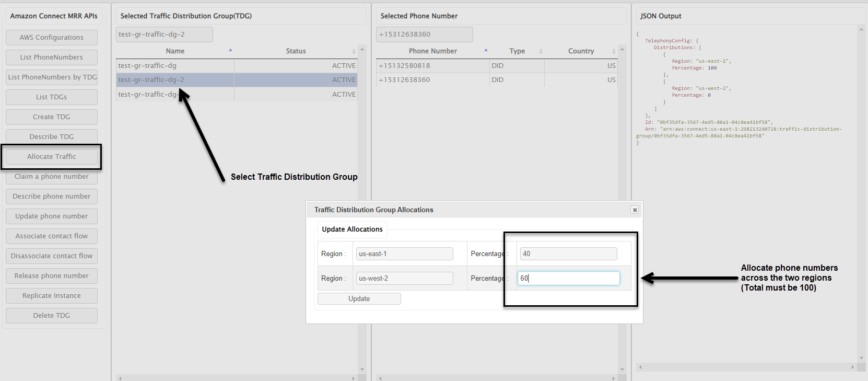Click the Create TDG button
The image size is (868, 381).
[52, 117]
